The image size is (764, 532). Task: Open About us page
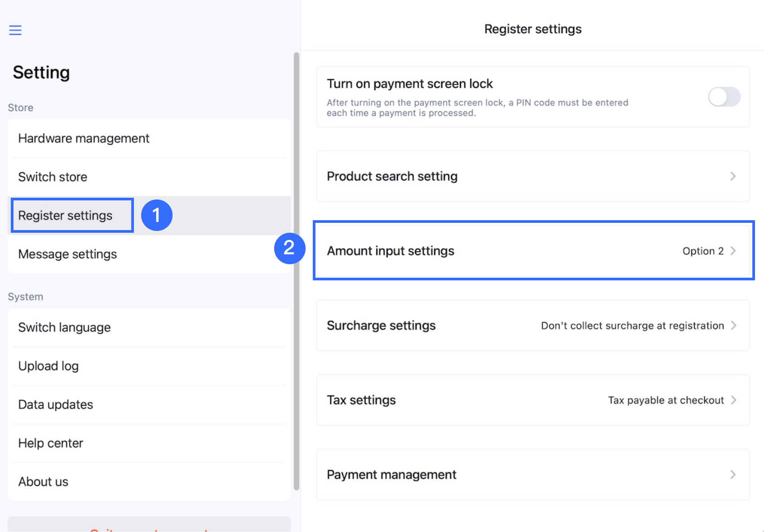[43, 482]
